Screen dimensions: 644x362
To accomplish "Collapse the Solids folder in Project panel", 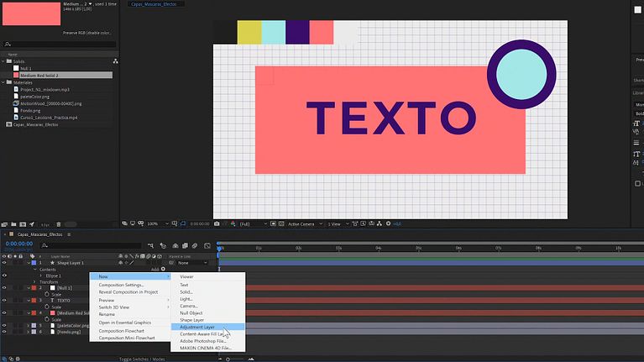I will (3, 61).
